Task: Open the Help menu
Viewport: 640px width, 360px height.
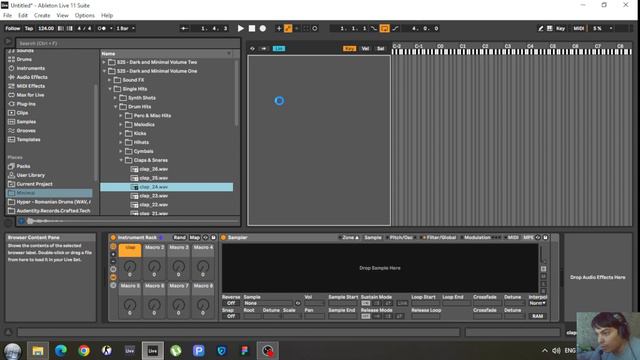Action: 107,15
